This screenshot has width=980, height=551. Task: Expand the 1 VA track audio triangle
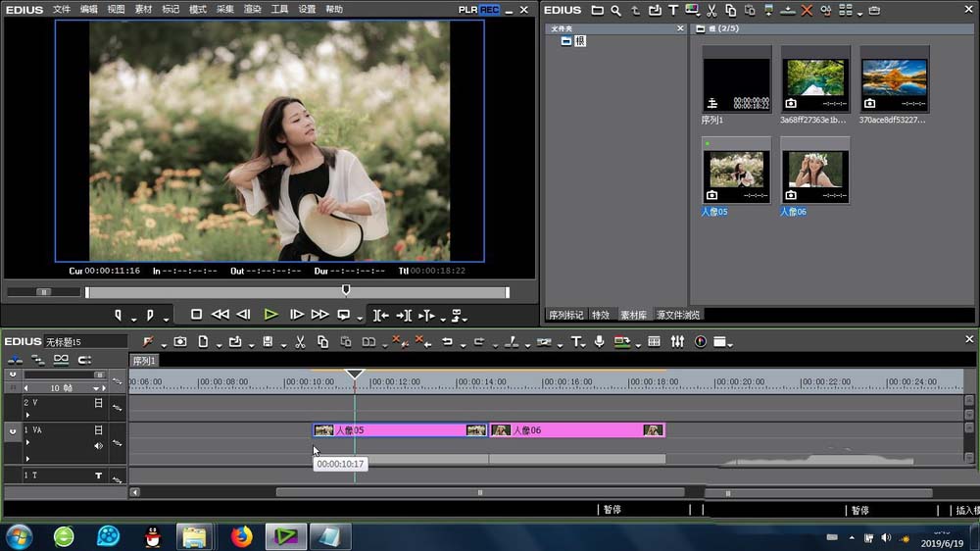(27, 459)
